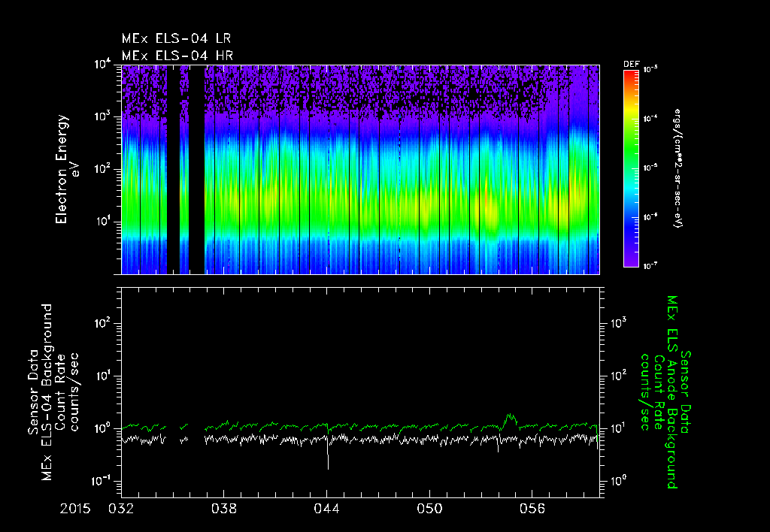Viewport: 770px width, 532px height.
Task: Click the 'ergs/(cm**2-sr-sec-eV)' units label
Action: (678, 168)
